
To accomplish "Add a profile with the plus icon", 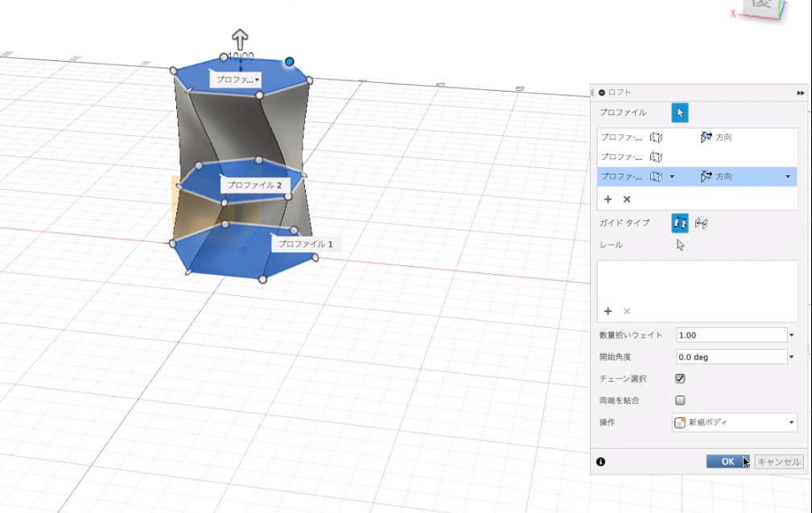I will pos(608,199).
